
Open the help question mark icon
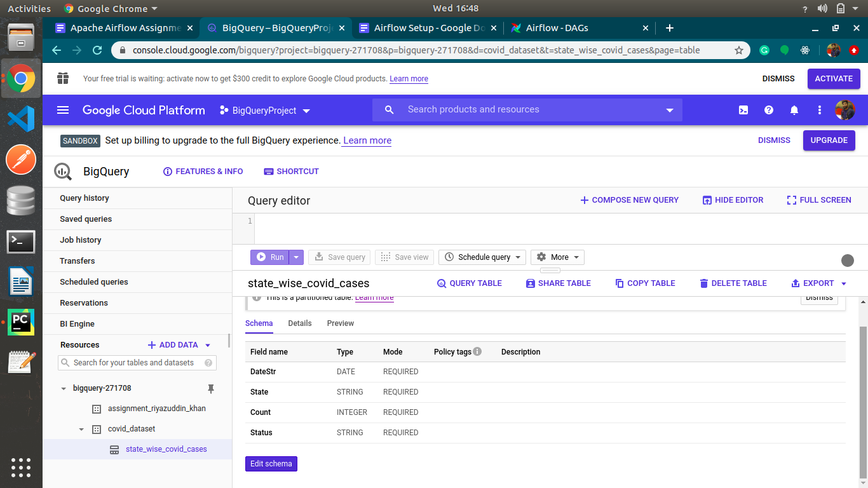tap(769, 110)
